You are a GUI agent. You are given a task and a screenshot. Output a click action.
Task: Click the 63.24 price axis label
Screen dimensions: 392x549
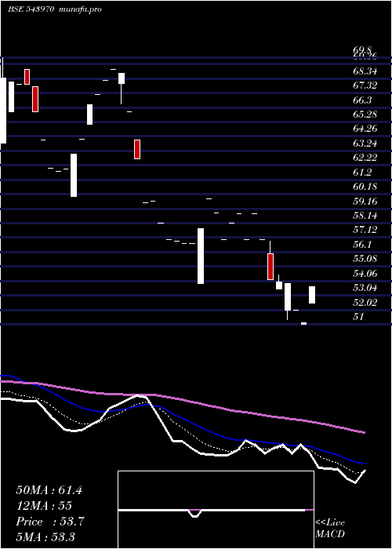tap(365, 144)
